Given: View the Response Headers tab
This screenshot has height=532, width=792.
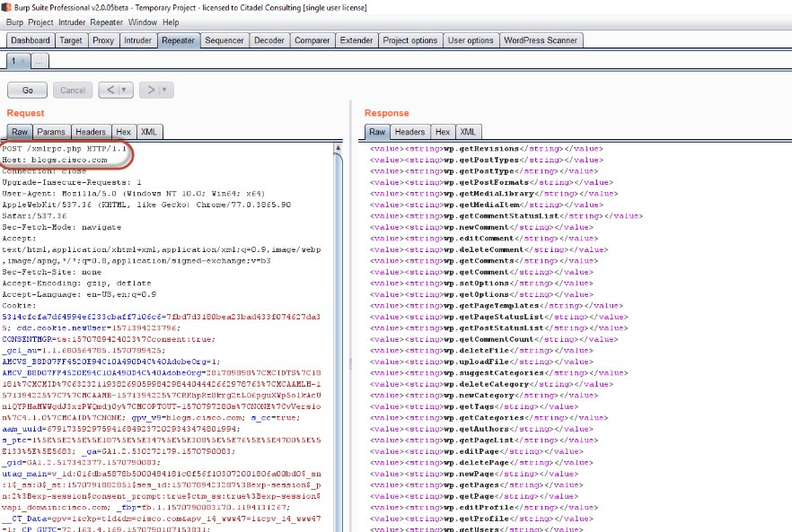Looking at the screenshot, I should click(409, 132).
